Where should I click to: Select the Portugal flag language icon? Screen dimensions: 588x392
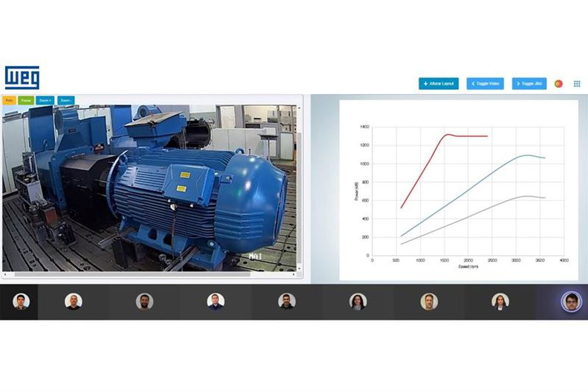coord(559,84)
